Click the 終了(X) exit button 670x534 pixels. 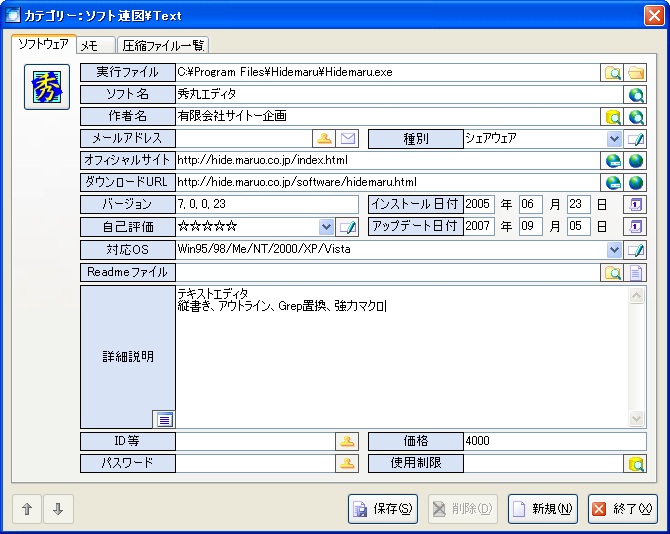[x=623, y=509]
